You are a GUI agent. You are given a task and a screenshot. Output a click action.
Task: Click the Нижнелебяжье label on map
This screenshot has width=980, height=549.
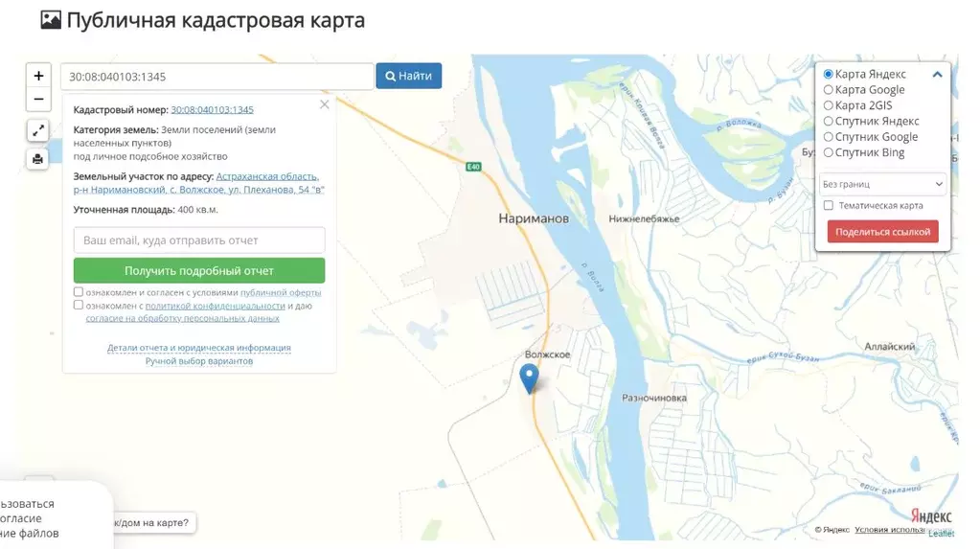click(644, 218)
